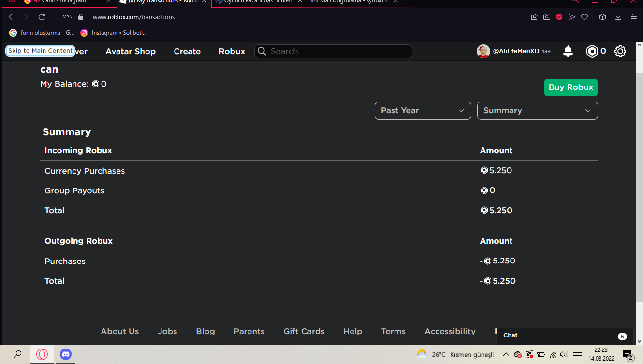This screenshot has width=643, height=364.
Task: Open the Avatar Shop menu
Action: (x=131, y=51)
